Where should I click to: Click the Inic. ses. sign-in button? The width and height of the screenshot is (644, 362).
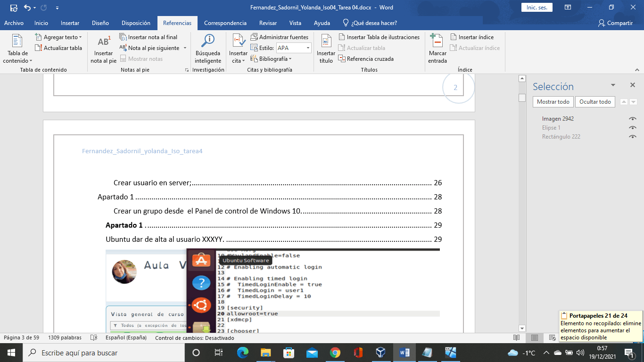pyautogui.click(x=537, y=8)
